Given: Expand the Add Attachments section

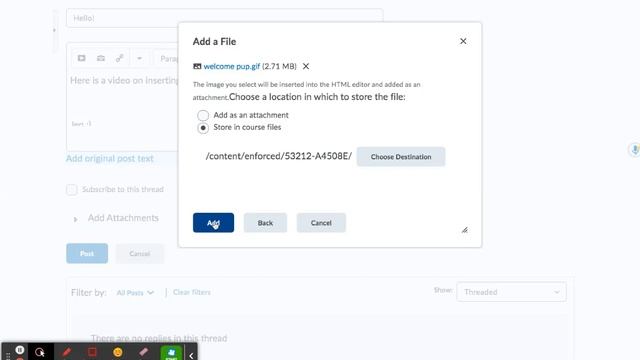Looking at the screenshot, I should [x=76, y=219].
